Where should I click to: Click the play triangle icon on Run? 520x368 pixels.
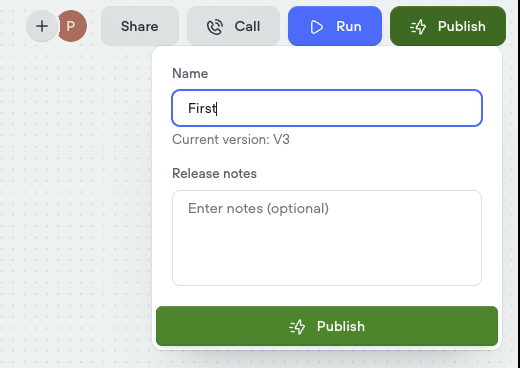pos(316,27)
